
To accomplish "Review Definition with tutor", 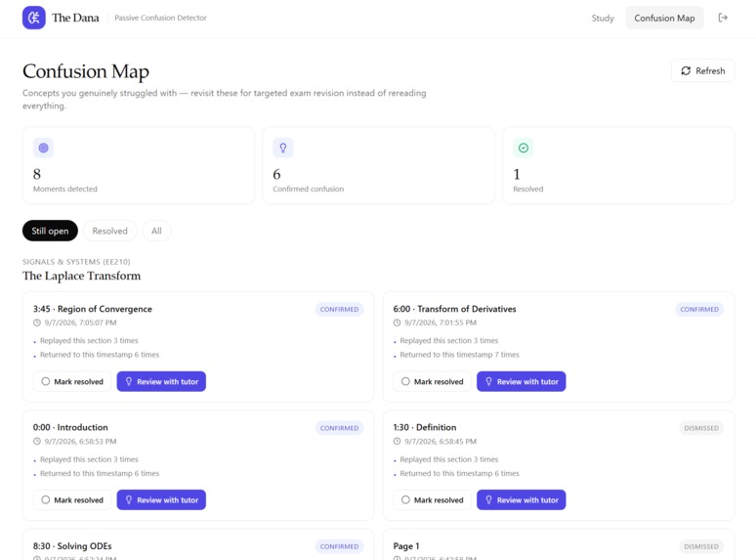I will pyautogui.click(x=522, y=500).
